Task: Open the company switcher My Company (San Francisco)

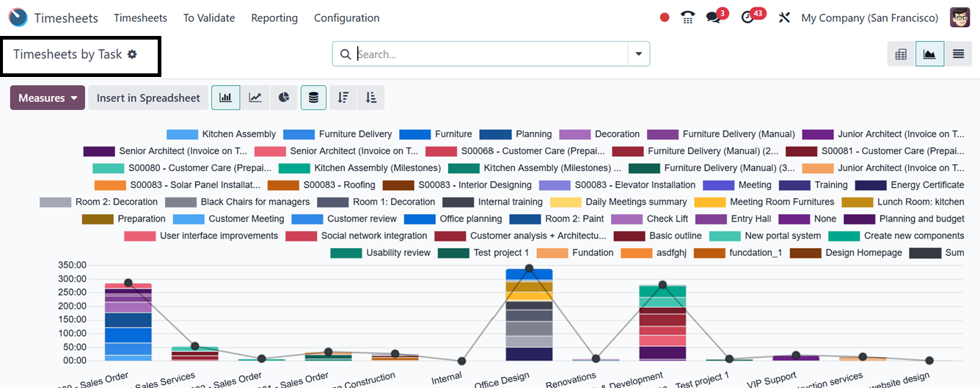Action: [x=869, y=18]
